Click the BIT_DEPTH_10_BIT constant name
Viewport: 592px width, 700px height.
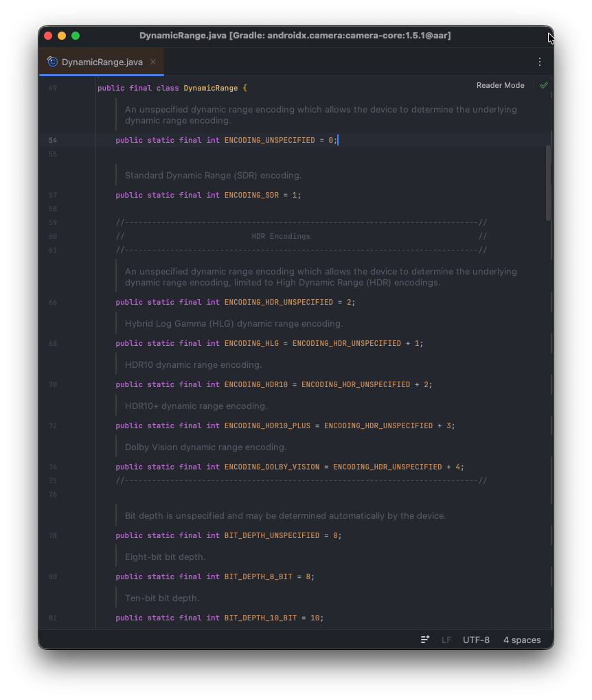260,618
